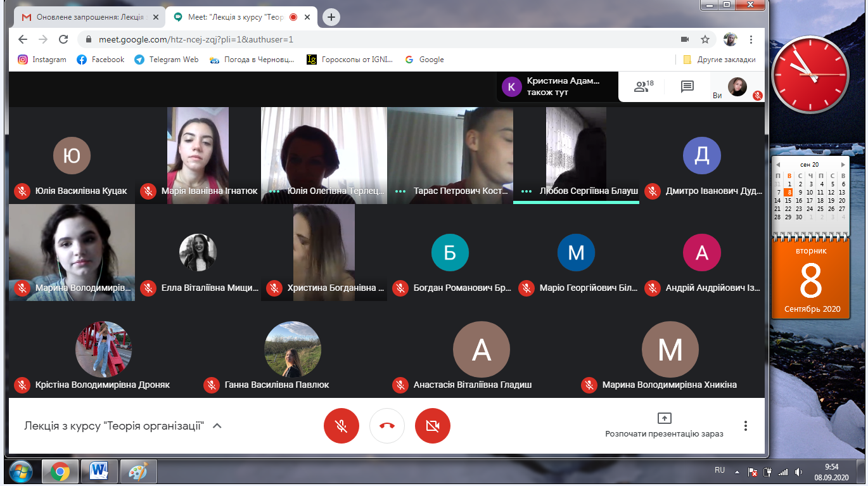
Task: Click the red hang up call button
Action: 387,426
